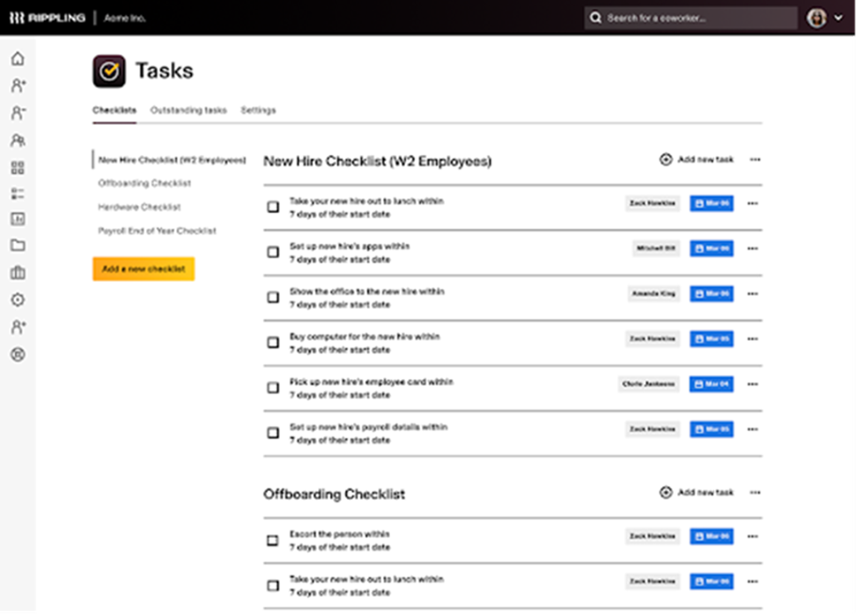Click the 'Add a new checklist' button
Viewport: 862px width, 616px height.
pos(144,268)
